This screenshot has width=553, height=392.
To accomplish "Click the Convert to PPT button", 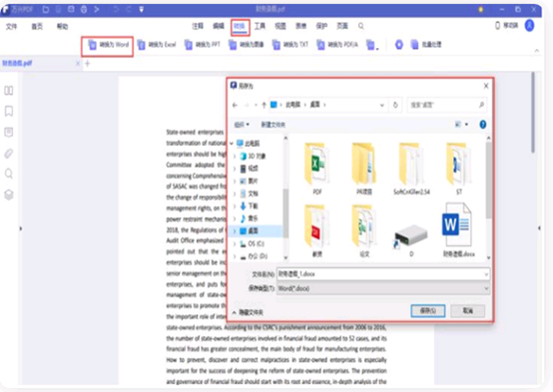I will [203, 45].
